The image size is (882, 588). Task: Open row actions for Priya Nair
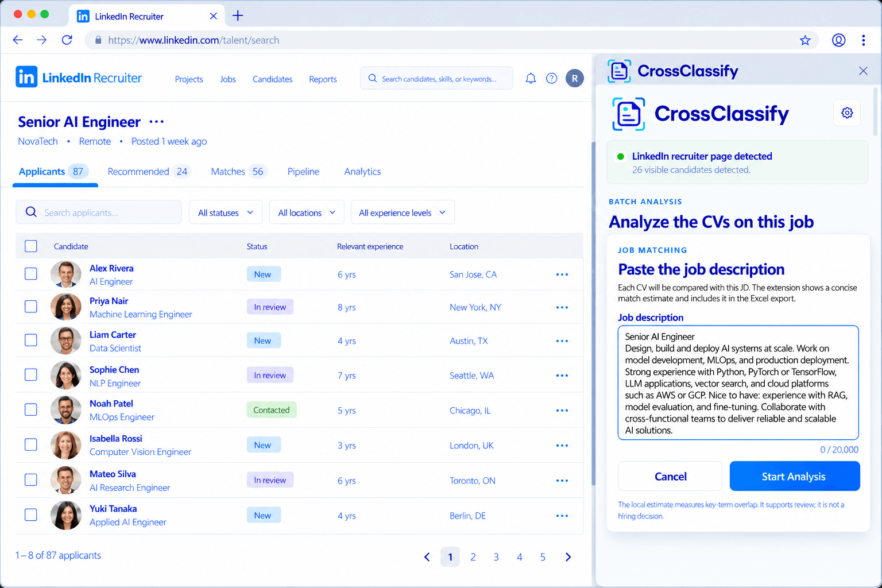point(562,307)
